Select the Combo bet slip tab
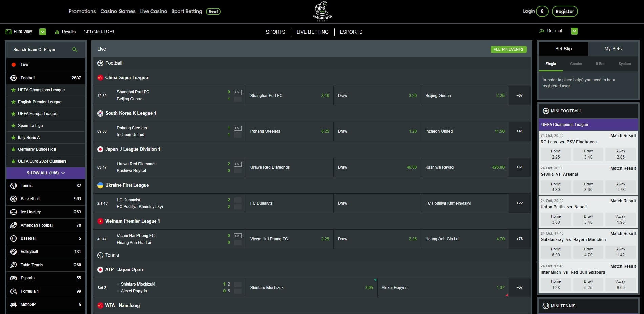Image resolution: width=644 pixels, height=314 pixels. 576,64
